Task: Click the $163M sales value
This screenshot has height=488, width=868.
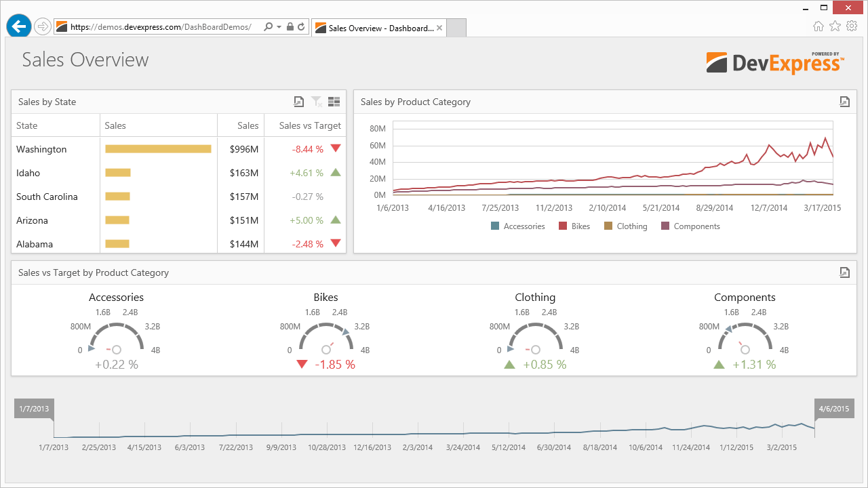Action: [244, 173]
